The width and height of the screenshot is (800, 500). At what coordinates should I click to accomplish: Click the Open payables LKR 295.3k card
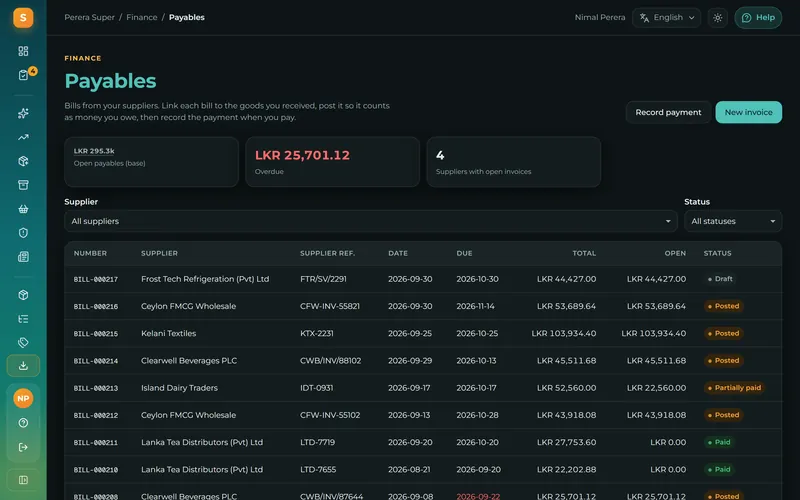152,162
